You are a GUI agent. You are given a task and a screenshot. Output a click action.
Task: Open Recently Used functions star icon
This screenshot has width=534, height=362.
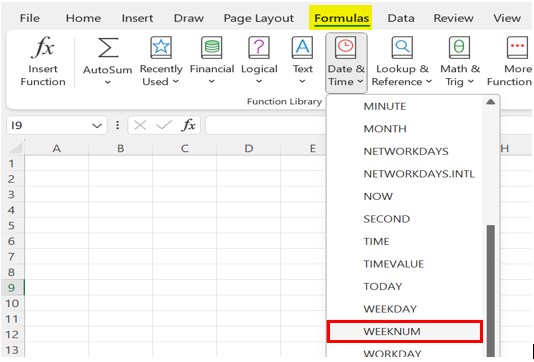pos(161,48)
